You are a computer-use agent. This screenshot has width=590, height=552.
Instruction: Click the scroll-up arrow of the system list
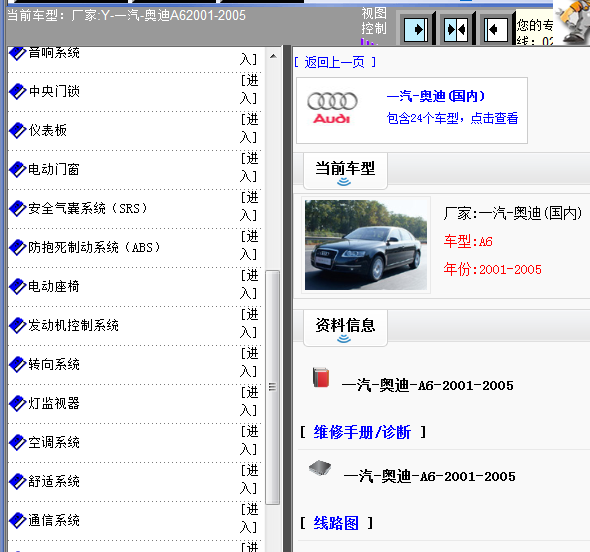273,56
